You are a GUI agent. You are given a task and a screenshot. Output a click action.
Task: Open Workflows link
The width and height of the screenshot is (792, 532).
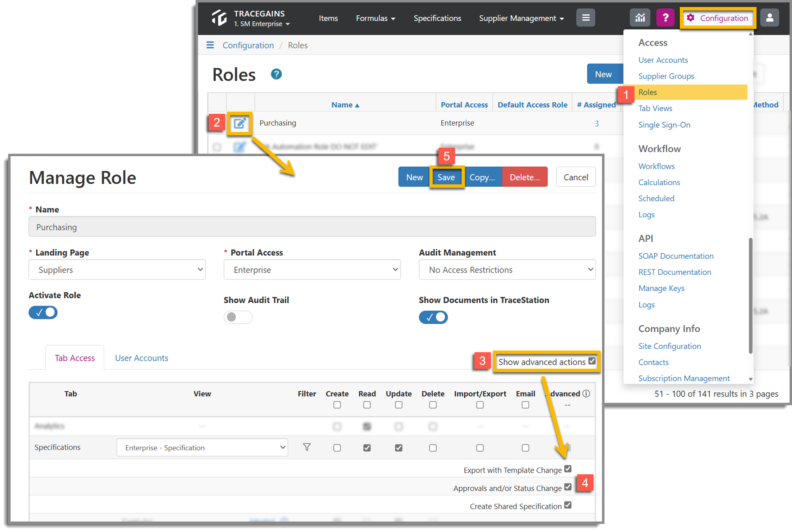[x=656, y=166]
